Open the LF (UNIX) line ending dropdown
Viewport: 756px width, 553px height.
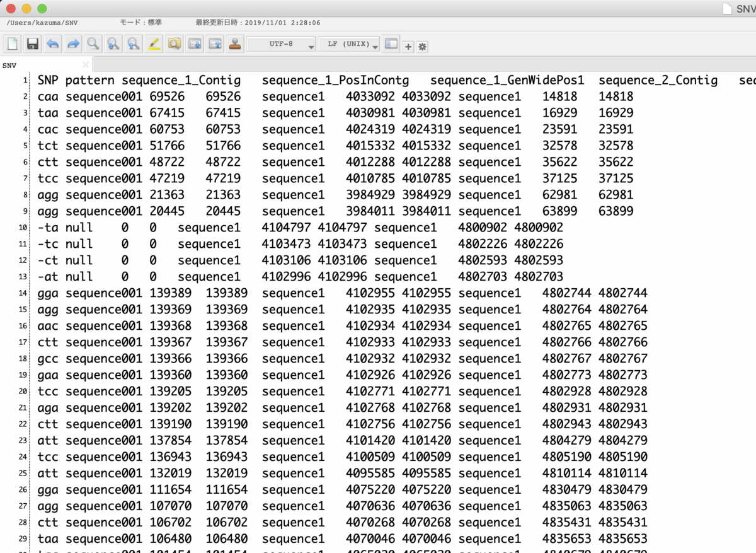click(x=349, y=45)
